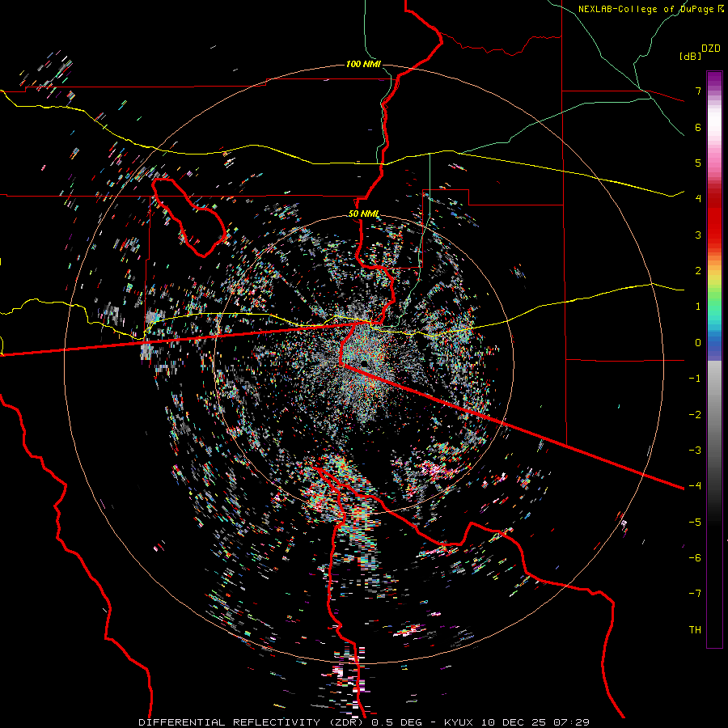Click the 0 dB value on the legend
728x728 pixels.
[x=698, y=343]
